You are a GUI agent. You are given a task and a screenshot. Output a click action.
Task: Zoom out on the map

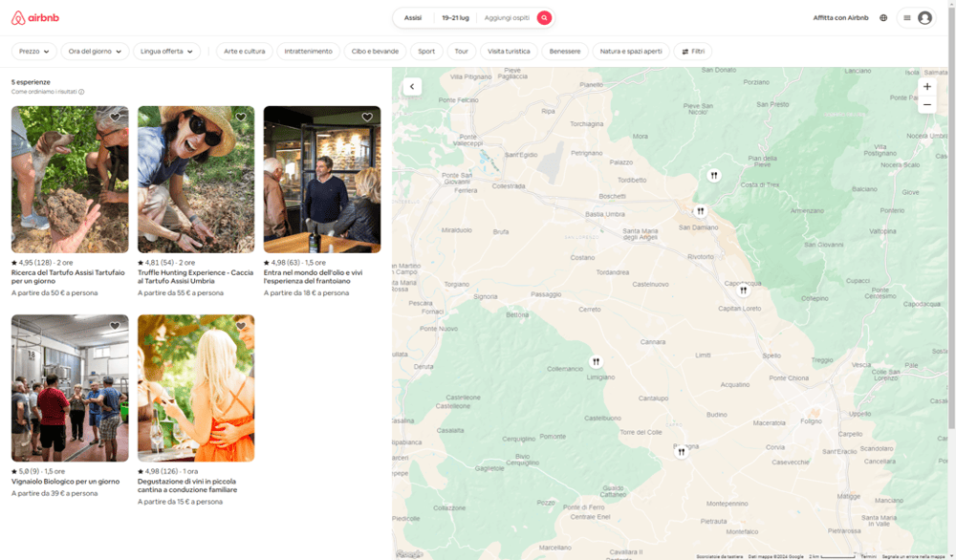926,104
